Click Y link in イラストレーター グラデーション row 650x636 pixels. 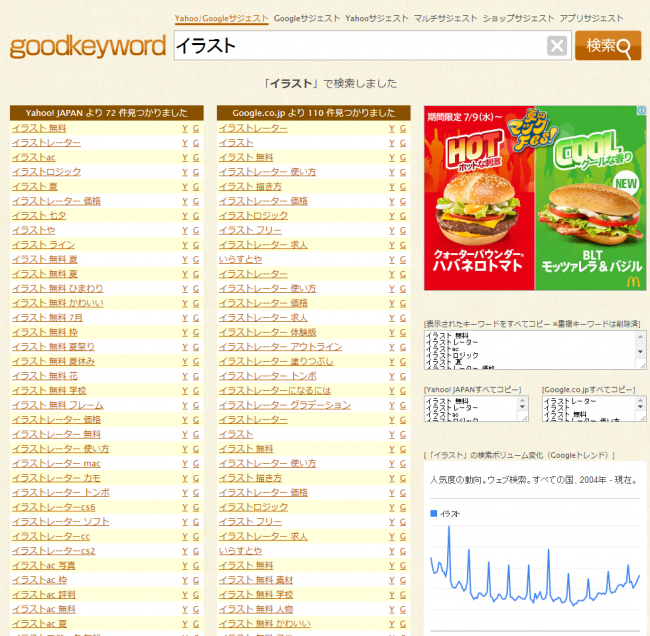(x=392, y=405)
